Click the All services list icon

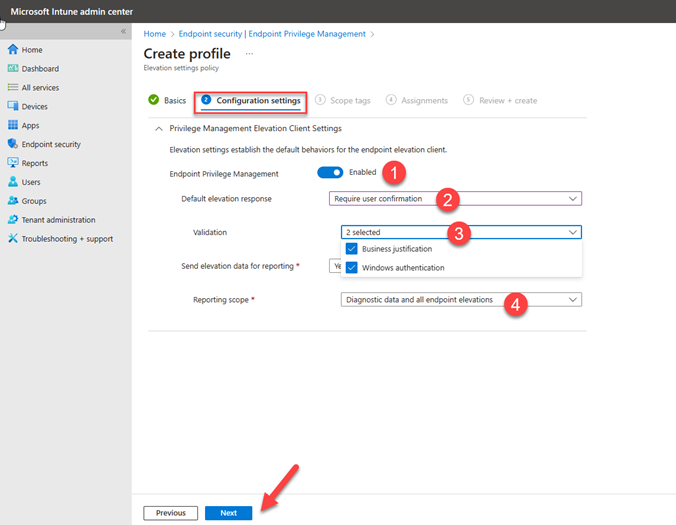pyautogui.click(x=13, y=87)
